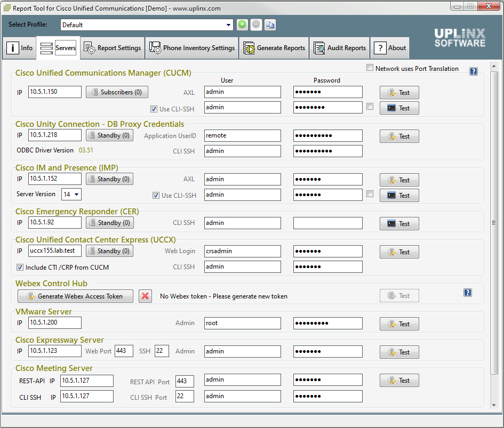The width and height of the screenshot is (504, 428).
Task: Open help for Network Port Translation
Action: [474, 71]
